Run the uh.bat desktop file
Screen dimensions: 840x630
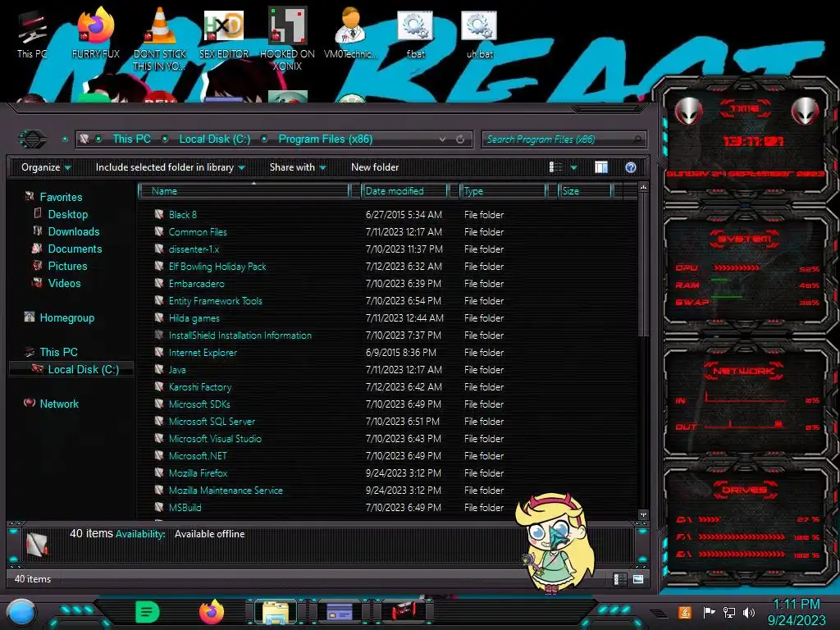pos(479,33)
